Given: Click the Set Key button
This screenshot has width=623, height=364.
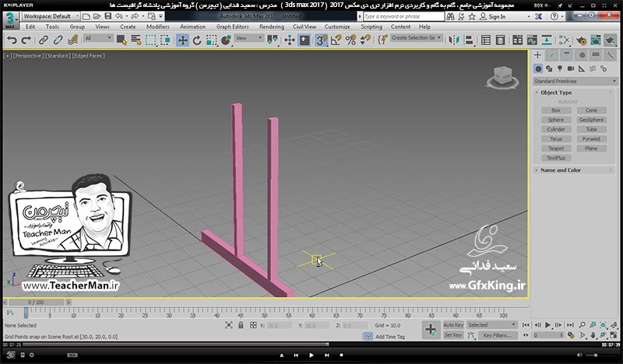Looking at the screenshot, I should [453, 335].
